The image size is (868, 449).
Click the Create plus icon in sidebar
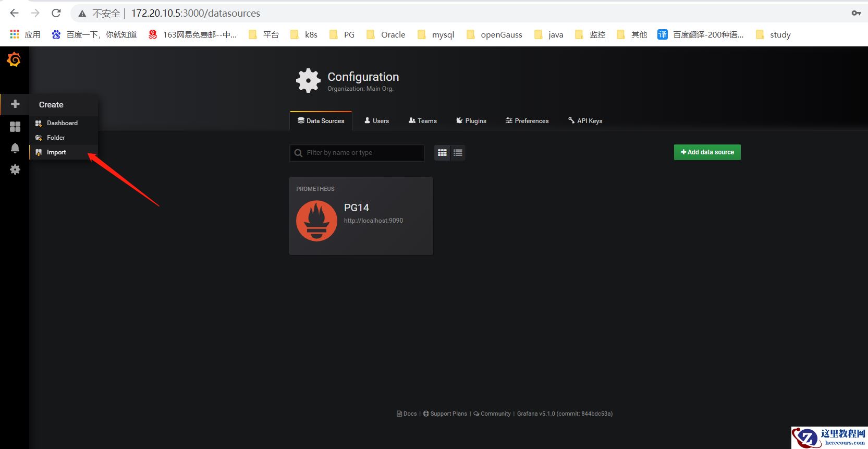click(15, 104)
